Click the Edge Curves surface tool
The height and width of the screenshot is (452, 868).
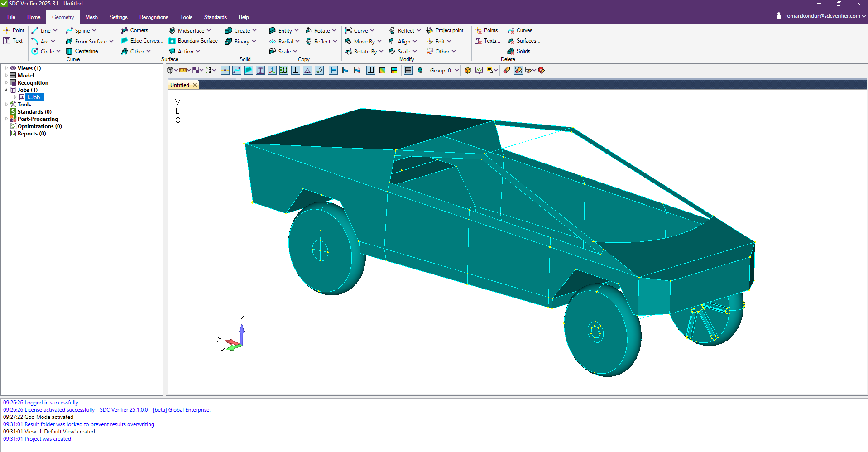[x=142, y=41]
